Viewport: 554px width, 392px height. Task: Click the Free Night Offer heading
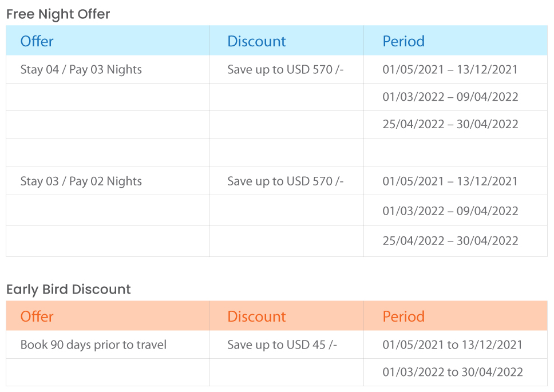(x=58, y=14)
